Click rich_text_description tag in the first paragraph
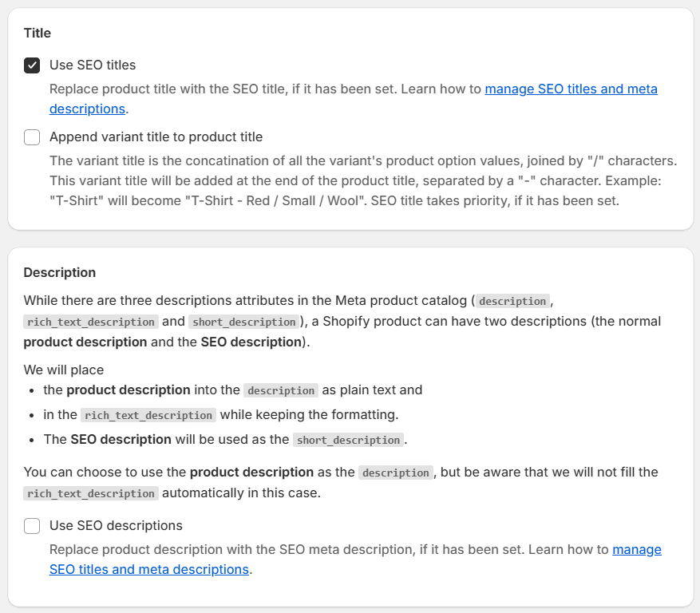 tap(90, 322)
